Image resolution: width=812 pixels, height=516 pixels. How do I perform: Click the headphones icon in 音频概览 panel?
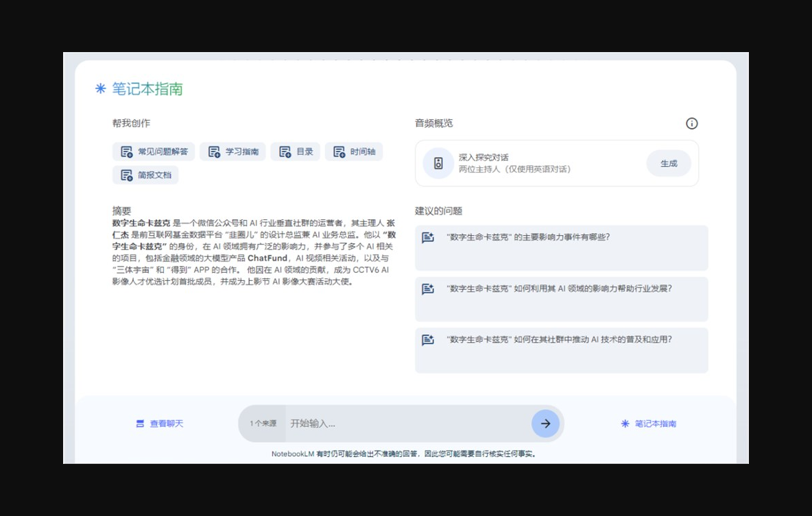[x=438, y=163]
